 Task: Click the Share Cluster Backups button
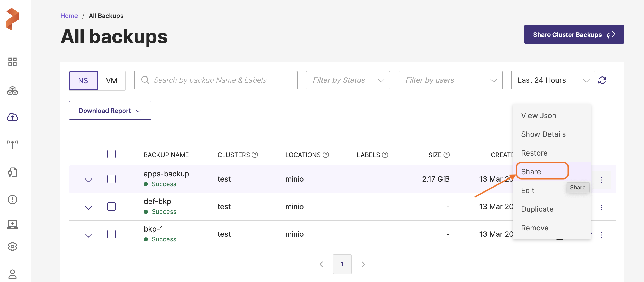click(574, 34)
